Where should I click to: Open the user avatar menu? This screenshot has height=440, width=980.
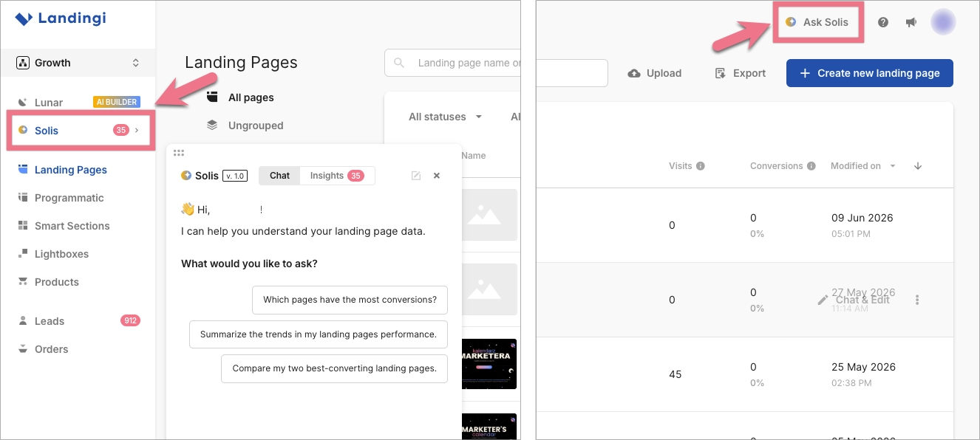pyautogui.click(x=943, y=22)
